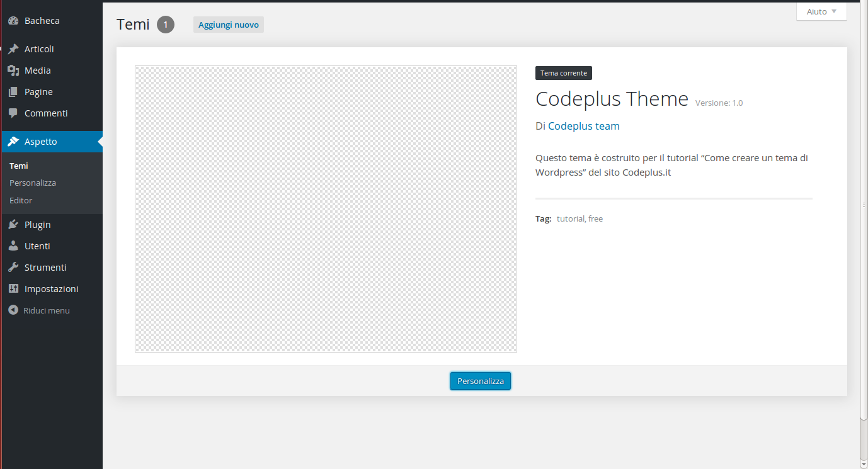The image size is (868, 469).
Task: Follow the Codeplus team author link
Action: point(583,126)
